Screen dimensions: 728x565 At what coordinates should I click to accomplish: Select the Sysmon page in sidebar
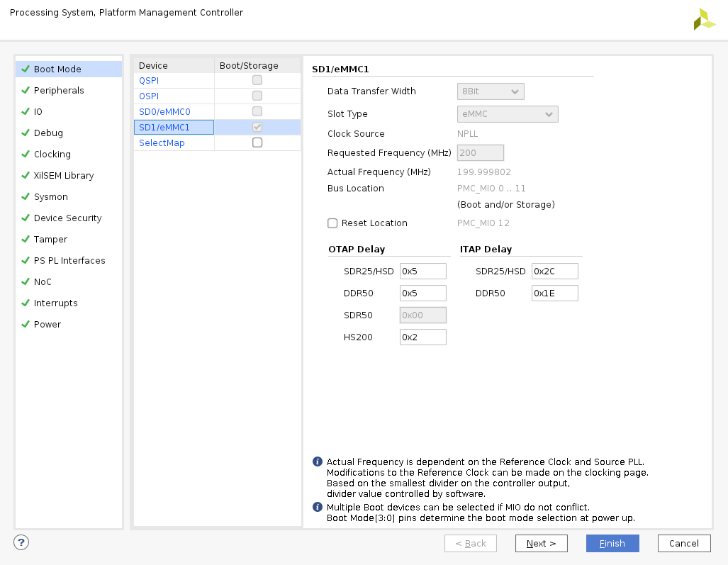point(51,196)
